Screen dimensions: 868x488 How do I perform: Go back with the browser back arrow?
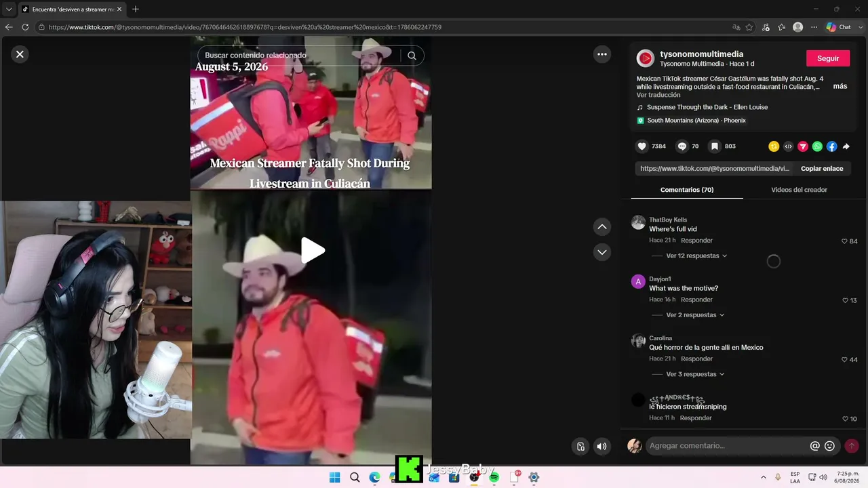point(9,27)
